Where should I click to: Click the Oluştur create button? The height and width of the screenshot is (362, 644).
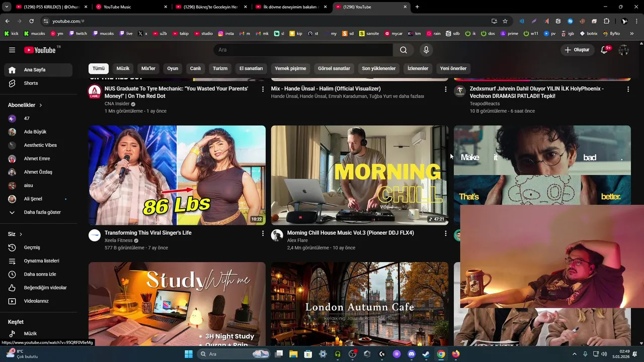pyautogui.click(x=577, y=50)
